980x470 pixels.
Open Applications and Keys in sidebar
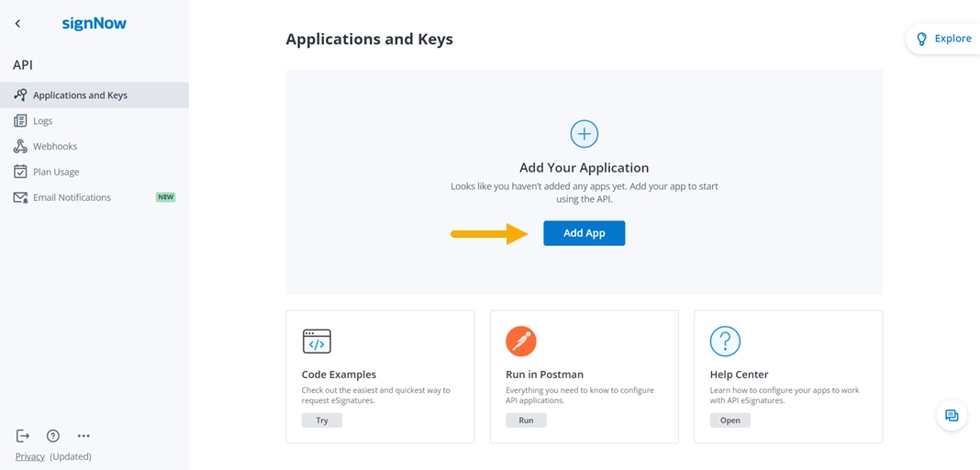tap(95, 95)
